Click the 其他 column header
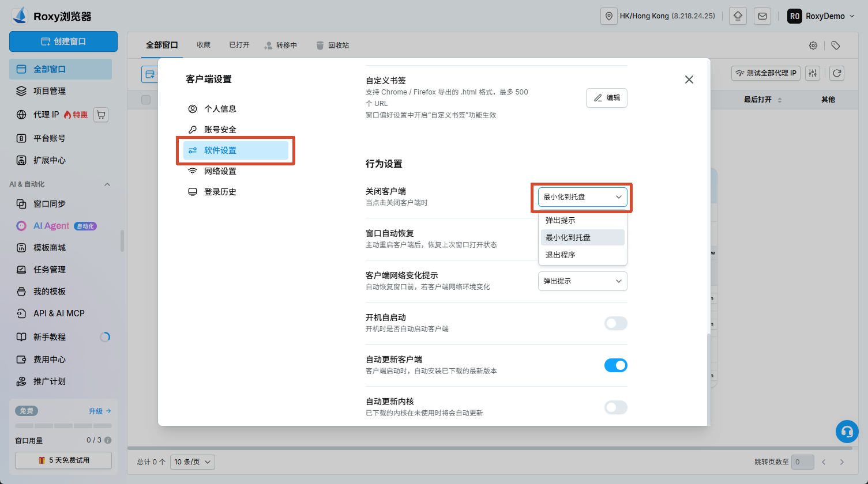 [828, 100]
